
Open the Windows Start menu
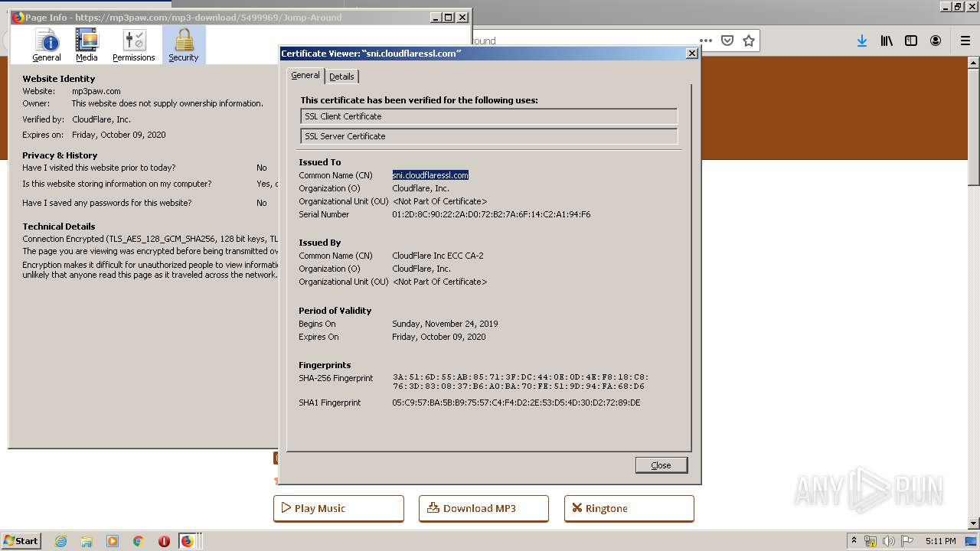pos(21,540)
